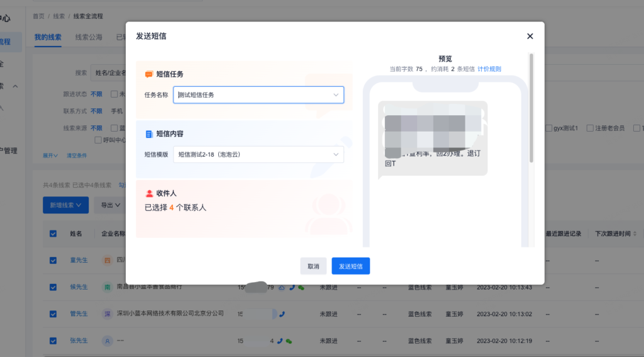Viewport: 644px width, 357px height.
Task: Click the red 收件人 person icon
Action: point(149,194)
